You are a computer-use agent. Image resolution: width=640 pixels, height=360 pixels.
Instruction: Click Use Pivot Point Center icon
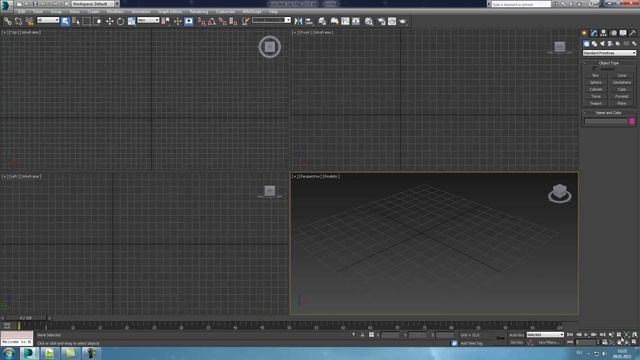(x=166, y=21)
